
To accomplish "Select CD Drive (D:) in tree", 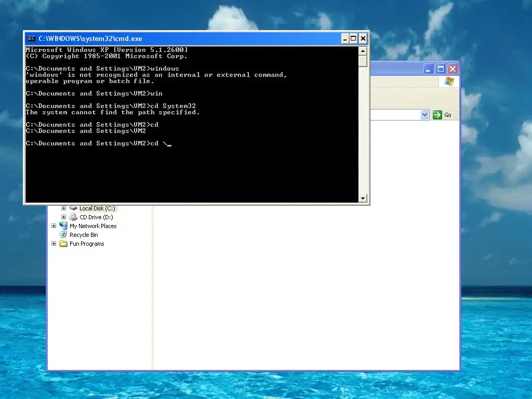I will coord(96,217).
